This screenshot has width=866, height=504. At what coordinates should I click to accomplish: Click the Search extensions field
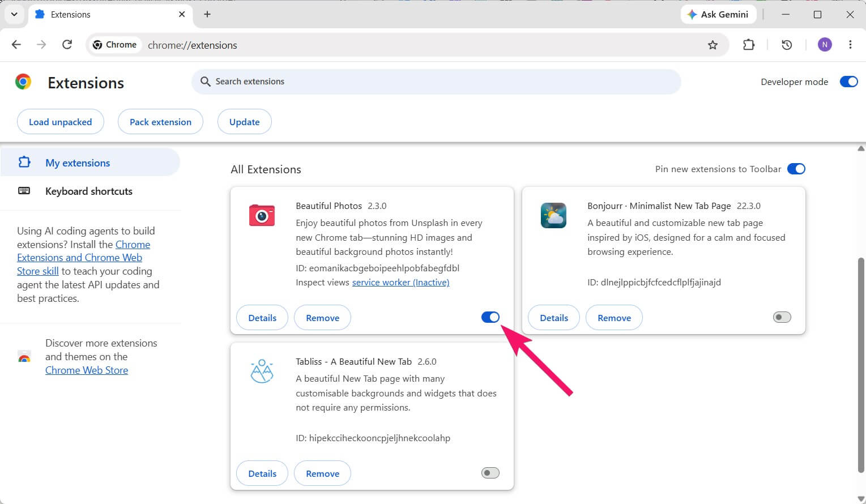click(436, 82)
